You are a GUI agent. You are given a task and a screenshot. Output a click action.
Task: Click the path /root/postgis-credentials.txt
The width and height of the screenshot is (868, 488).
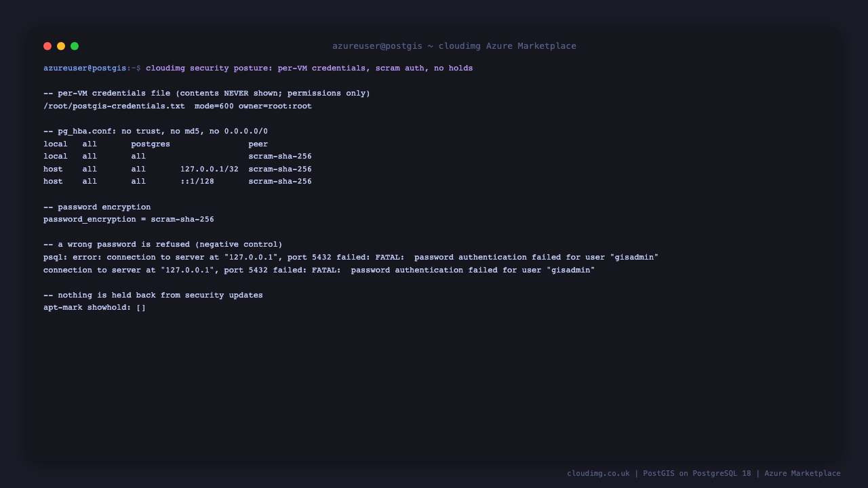click(114, 106)
